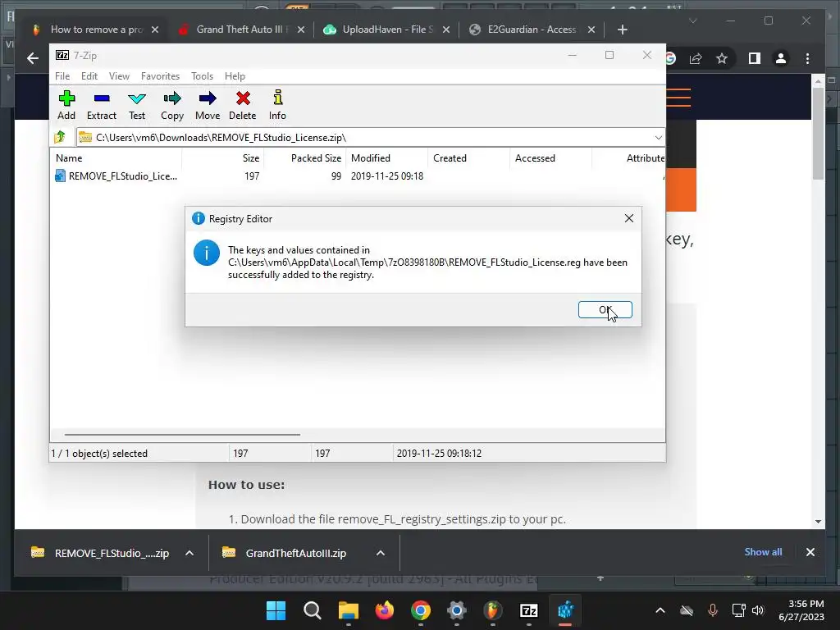
Task: Open File Explorer from the taskbar
Action: pos(348,610)
